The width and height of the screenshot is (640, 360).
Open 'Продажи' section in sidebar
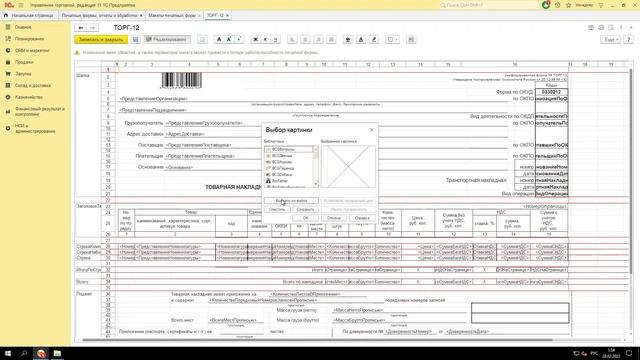[24, 62]
